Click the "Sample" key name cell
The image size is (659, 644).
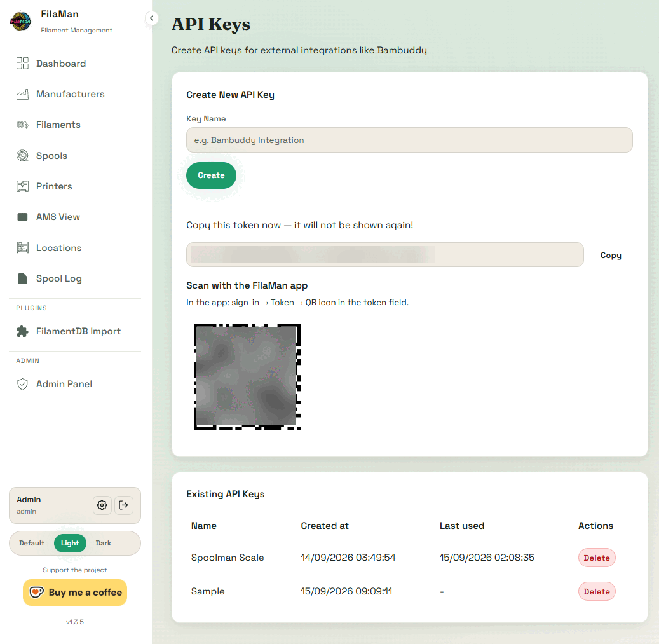tap(208, 591)
